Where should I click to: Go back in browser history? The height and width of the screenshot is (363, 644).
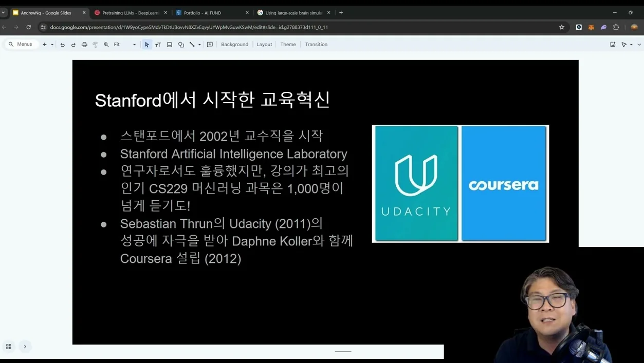point(5,27)
